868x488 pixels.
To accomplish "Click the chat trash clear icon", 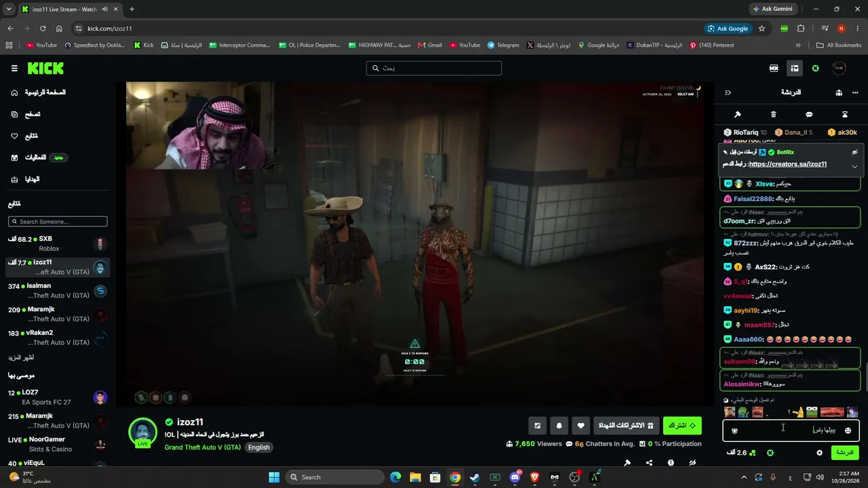I will (x=773, y=115).
